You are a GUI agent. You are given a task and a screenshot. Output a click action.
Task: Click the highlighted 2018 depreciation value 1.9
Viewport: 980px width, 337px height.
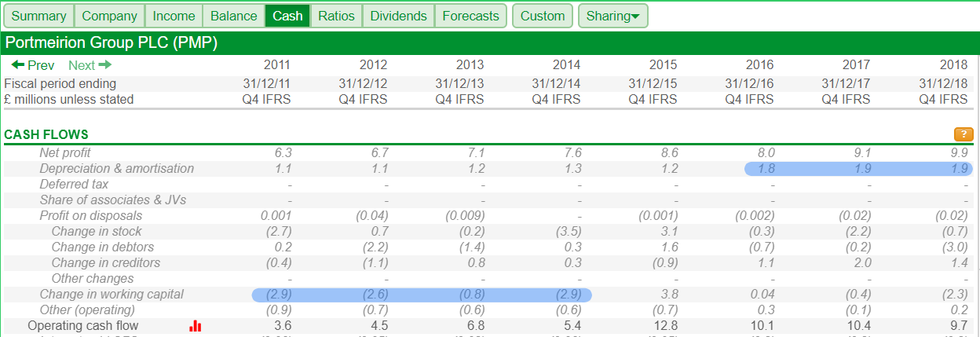pos(959,168)
